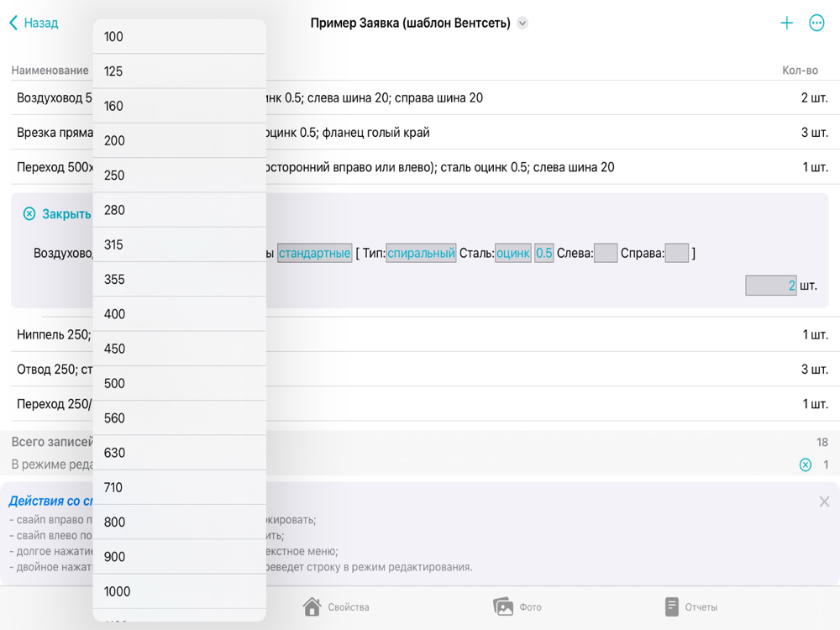Pick diameter 400 in the list
The image size is (840, 630).
(x=180, y=314)
